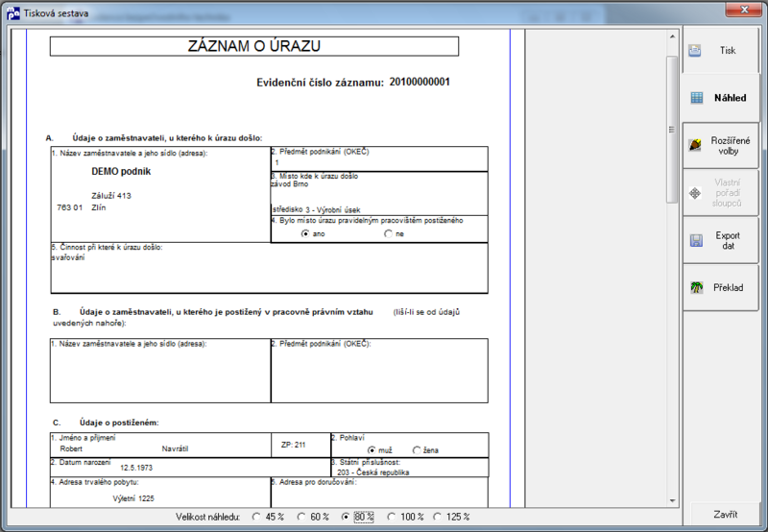The width and height of the screenshot is (768, 532).
Task: Open the Překlad translation button
Action: [721, 287]
